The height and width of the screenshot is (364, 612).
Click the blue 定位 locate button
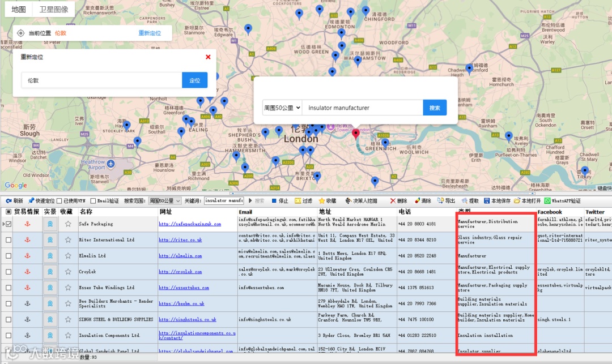[x=194, y=80]
